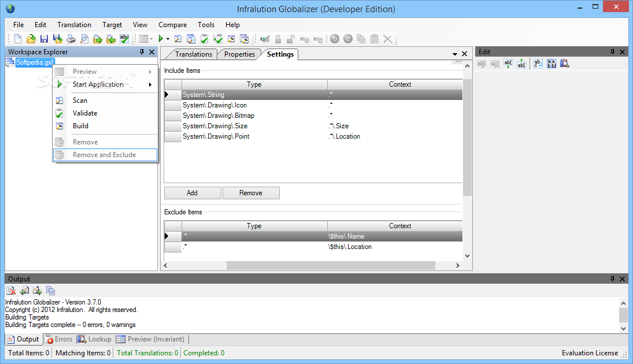Select the Softpedia.gxl workspace node

pos(35,62)
